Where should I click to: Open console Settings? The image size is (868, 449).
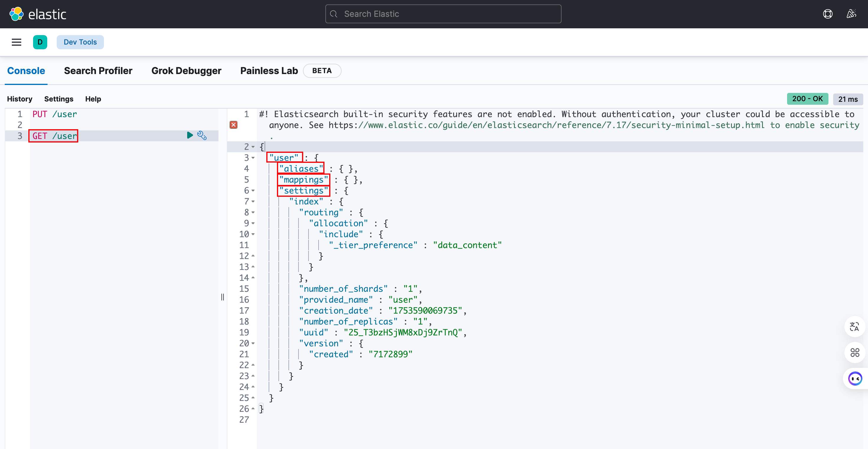(x=59, y=99)
